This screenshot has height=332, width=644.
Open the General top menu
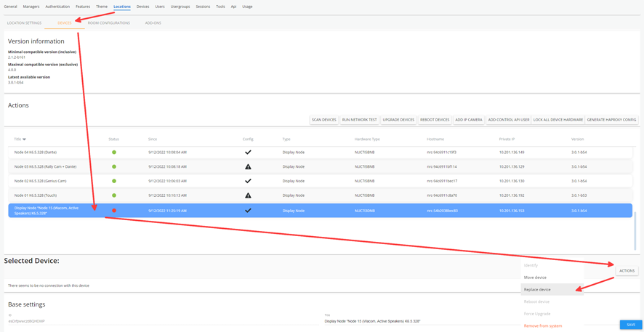coord(10,7)
